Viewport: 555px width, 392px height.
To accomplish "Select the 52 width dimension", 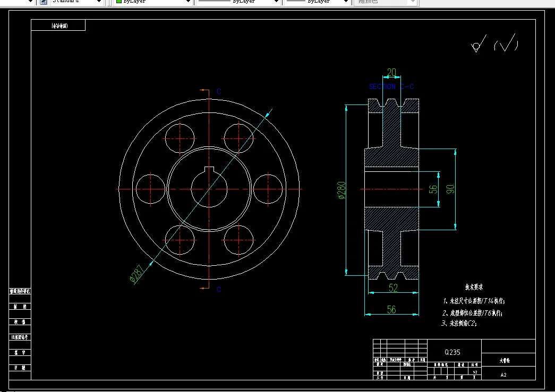I will pos(393,288).
